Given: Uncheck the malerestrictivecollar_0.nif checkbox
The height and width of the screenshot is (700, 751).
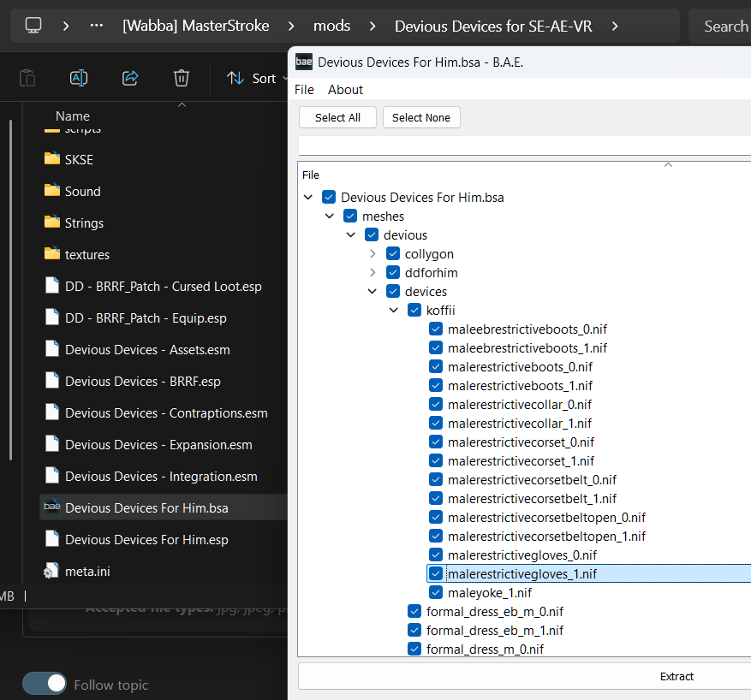Looking at the screenshot, I should tap(436, 404).
